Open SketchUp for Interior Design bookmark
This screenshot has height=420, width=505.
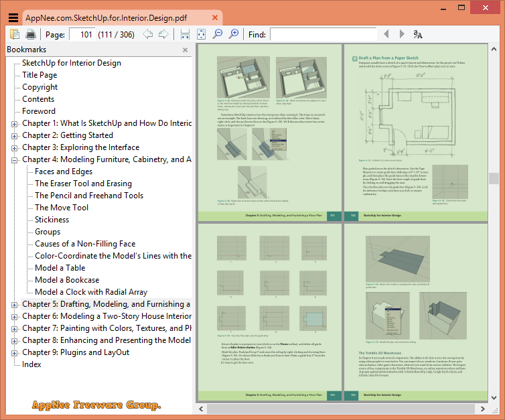(x=72, y=63)
